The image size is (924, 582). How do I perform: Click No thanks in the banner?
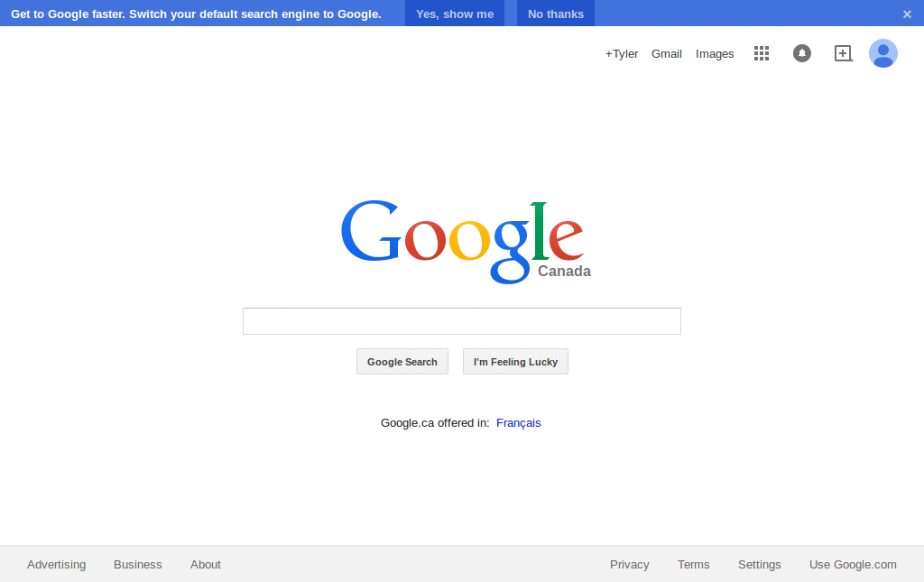coord(556,14)
